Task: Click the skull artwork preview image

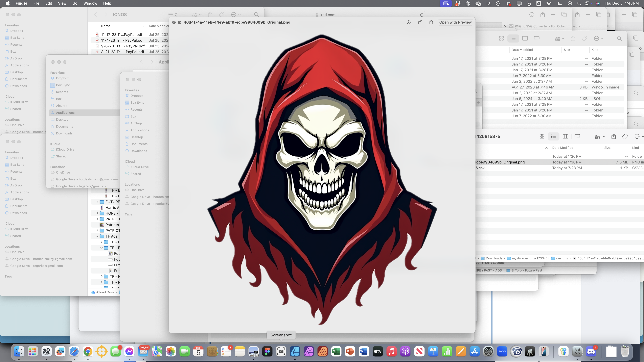Action: tap(322, 180)
